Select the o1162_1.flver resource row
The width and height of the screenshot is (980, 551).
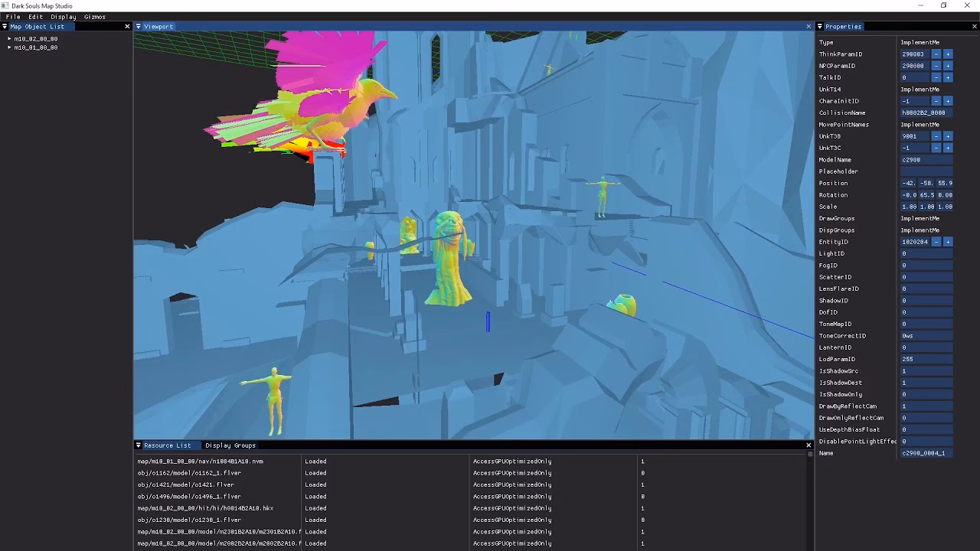(x=470, y=473)
